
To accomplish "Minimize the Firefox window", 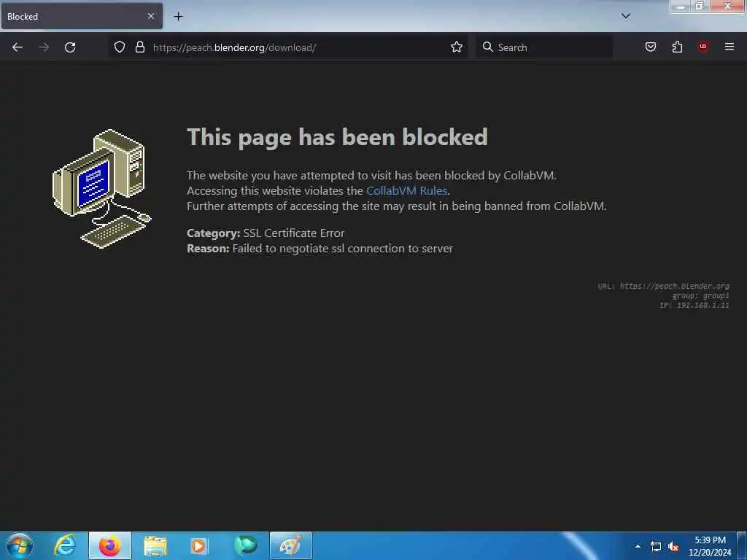I will pyautogui.click(x=681, y=6).
